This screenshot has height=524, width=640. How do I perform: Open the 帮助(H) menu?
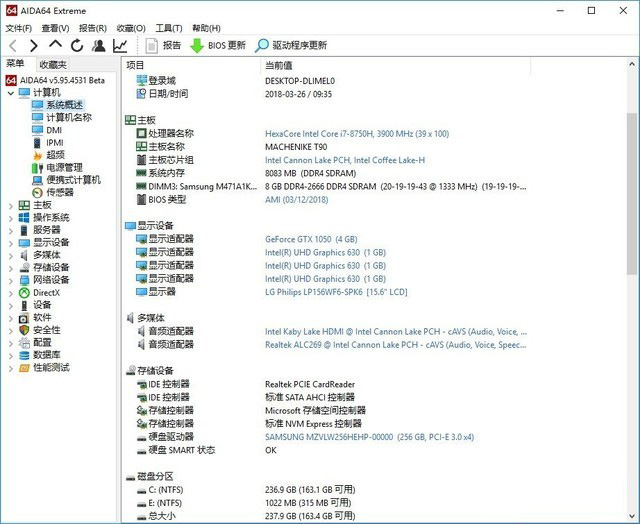pyautogui.click(x=207, y=28)
